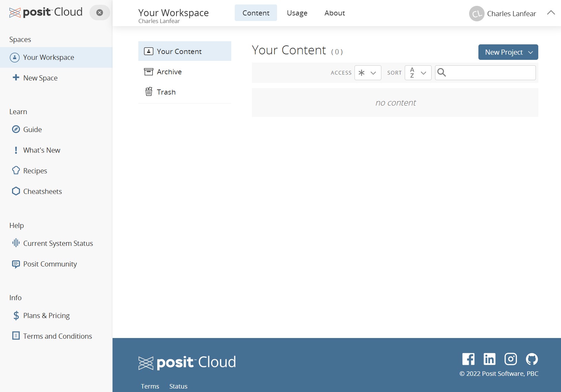Switch to the Usage tab

pos(297,13)
